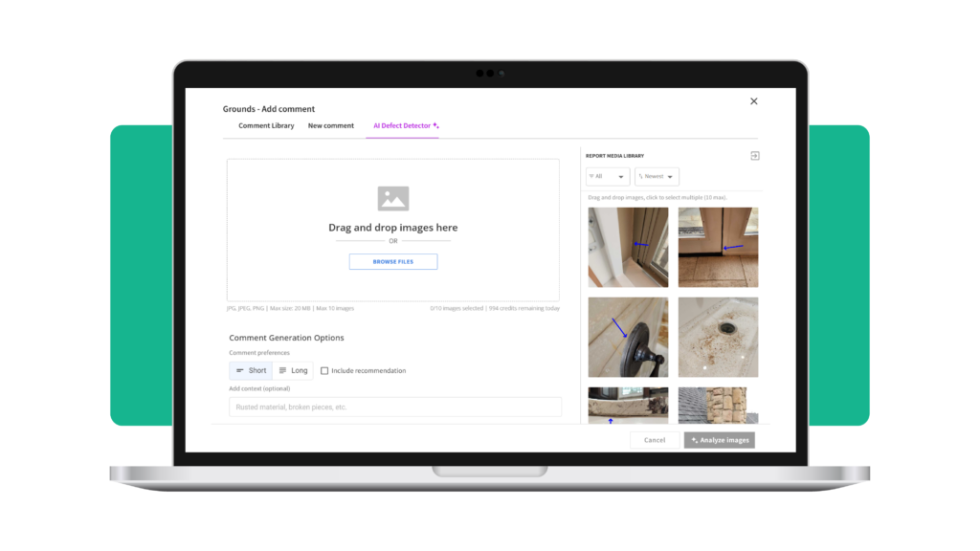980x551 pixels.
Task: Switch to the New comment tab
Action: [330, 126]
